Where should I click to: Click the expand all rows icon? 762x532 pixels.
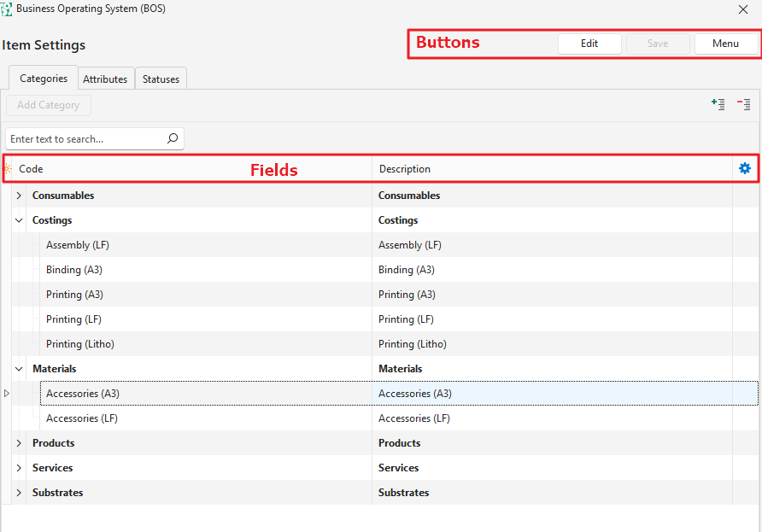point(718,104)
